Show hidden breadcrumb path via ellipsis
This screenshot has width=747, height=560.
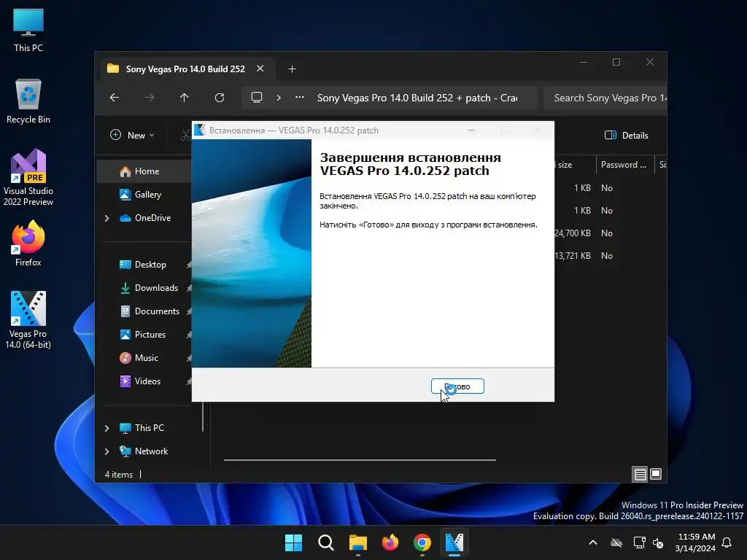pyautogui.click(x=300, y=97)
